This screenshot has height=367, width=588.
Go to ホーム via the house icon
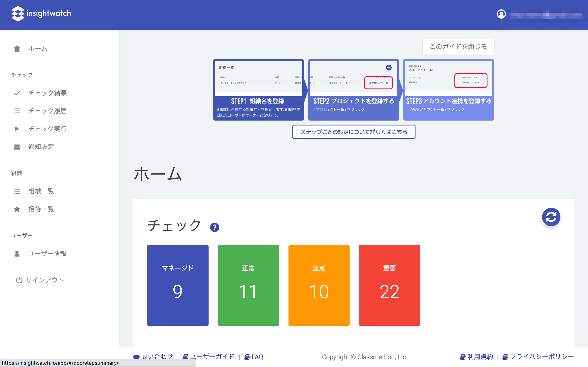tap(17, 49)
